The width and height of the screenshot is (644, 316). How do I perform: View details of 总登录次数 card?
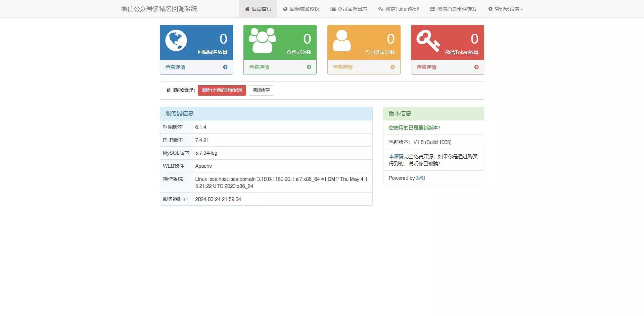280,67
